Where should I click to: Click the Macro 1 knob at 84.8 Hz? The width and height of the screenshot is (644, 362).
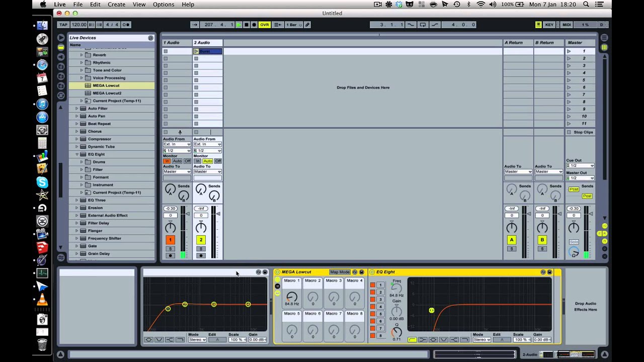tap(292, 297)
